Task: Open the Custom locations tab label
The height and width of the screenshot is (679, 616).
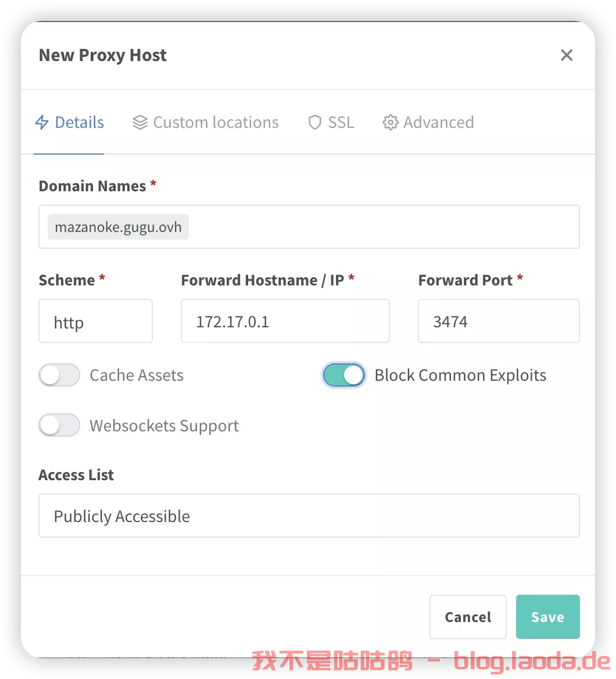Action: point(216,123)
